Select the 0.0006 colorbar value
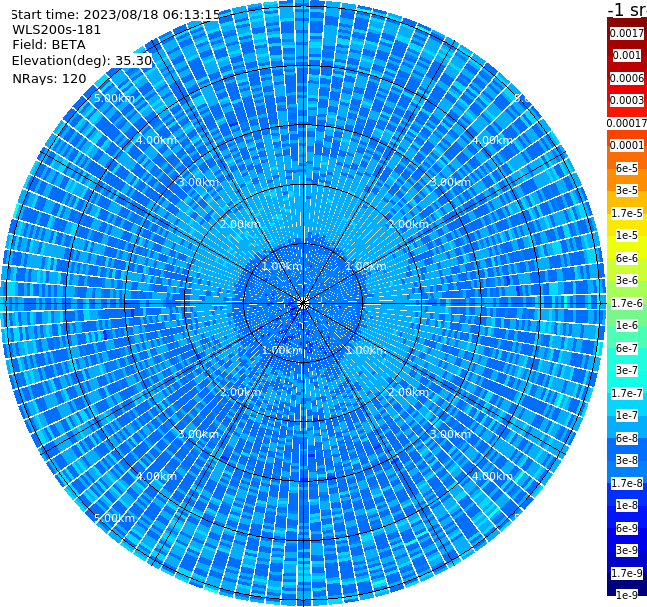The image size is (647, 607). tap(627, 78)
